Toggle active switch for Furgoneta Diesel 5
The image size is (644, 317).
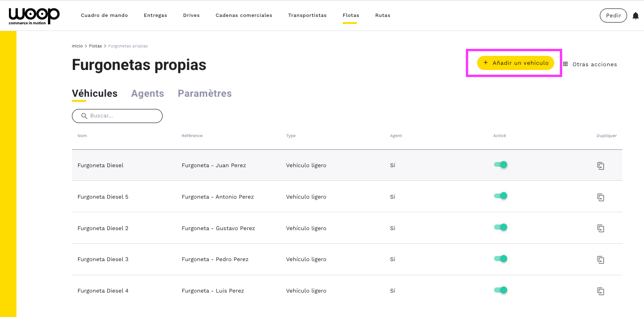500,196
